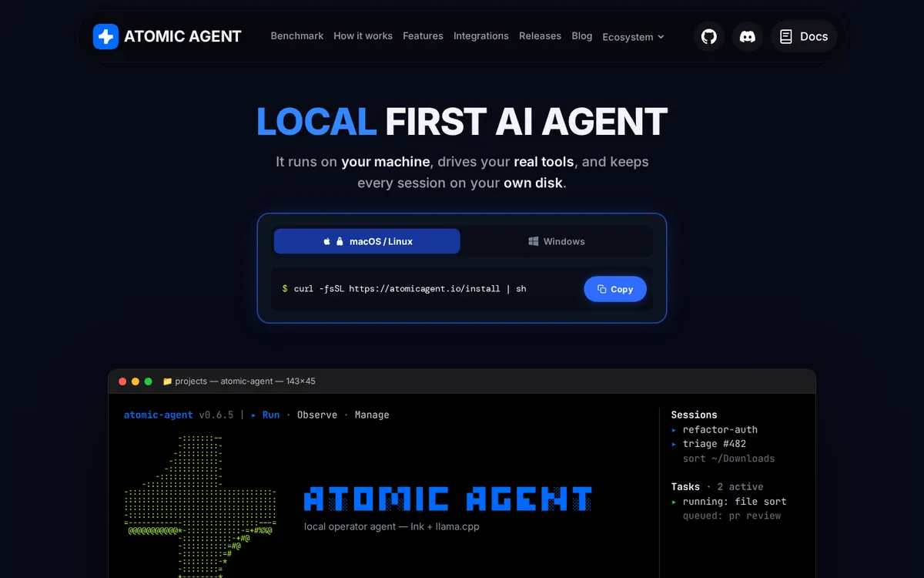Viewport: 924px width, 578px height.
Task: Go to the Benchmark section
Action: coord(297,36)
